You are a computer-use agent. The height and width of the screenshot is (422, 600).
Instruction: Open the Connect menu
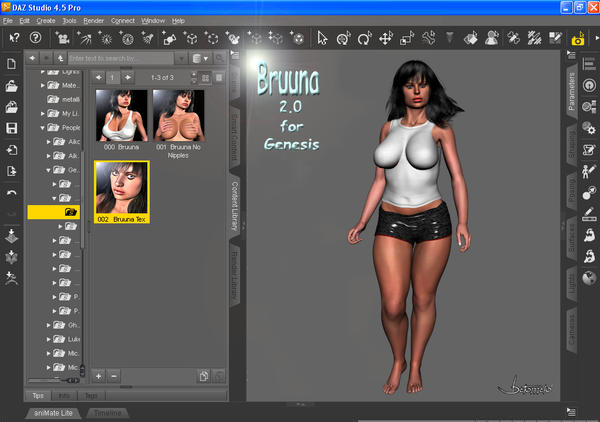coord(123,21)
